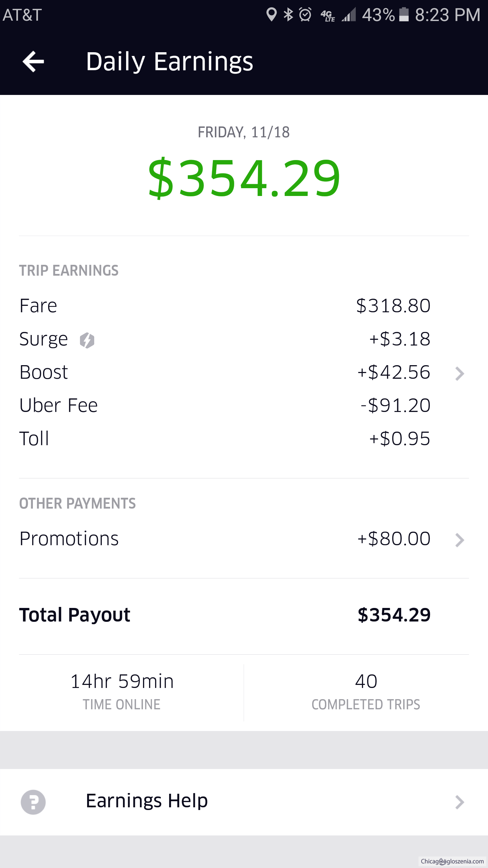Tap the alarm clock status icon
This screenshot has width=488, height=868.
pyautogui.click(x=305, y=15)
